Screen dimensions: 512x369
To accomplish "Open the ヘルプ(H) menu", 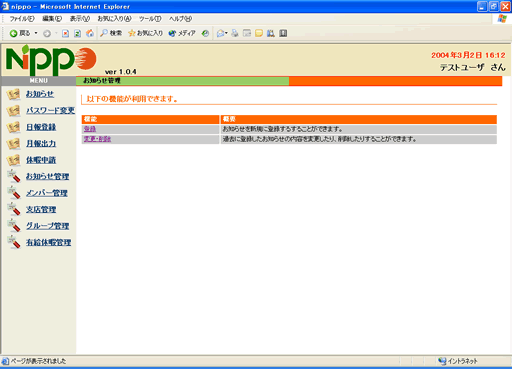I will click(180, 19).
